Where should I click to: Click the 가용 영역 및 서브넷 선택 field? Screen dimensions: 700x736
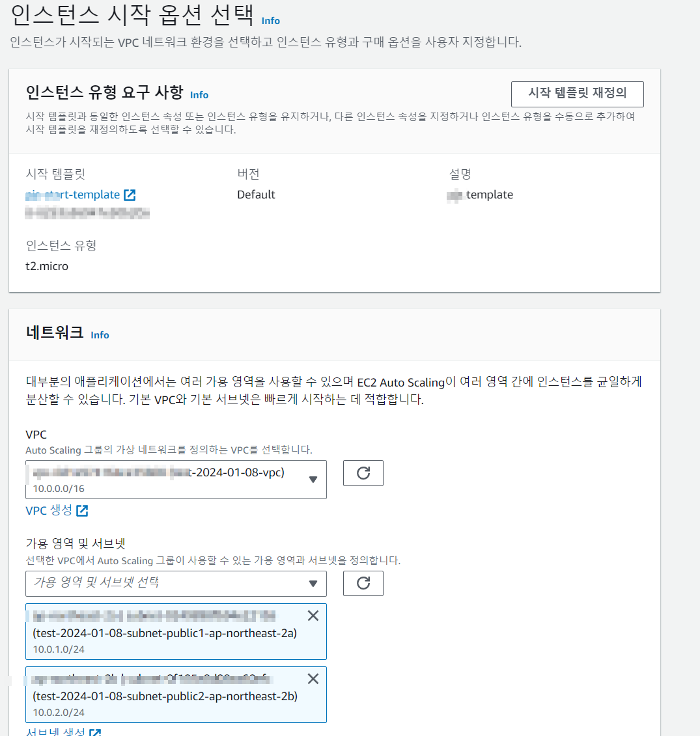(176, 584)
